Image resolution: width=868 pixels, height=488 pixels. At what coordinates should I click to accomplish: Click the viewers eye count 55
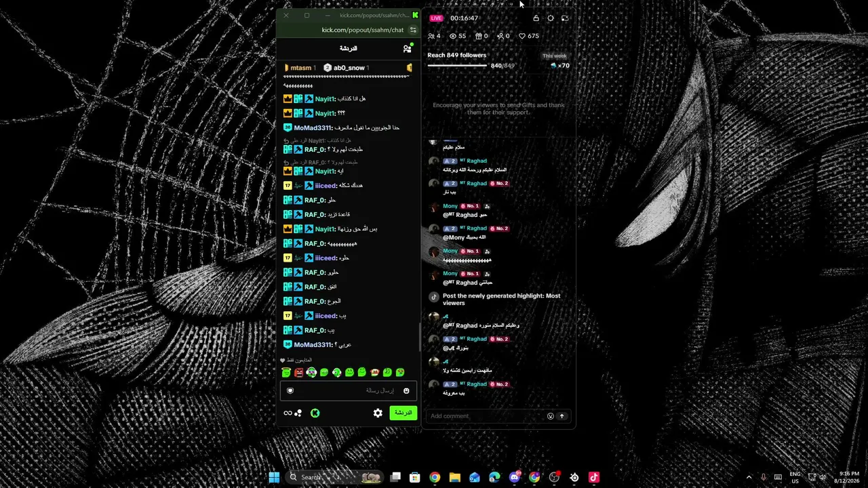tap(458, 36)
